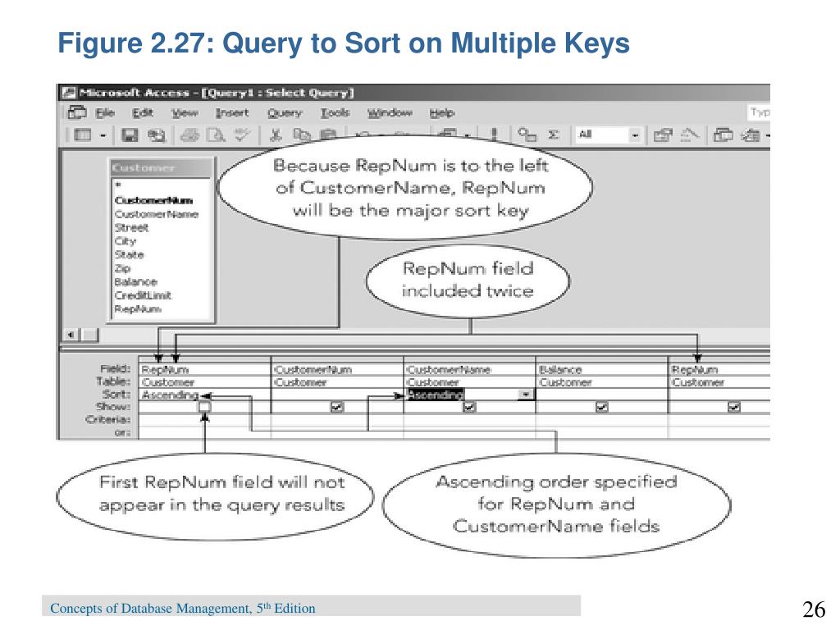The height and width of the screenshot is (630, 840).
Task: Select Balance in Customer field list
Action: tap(135, 282)
